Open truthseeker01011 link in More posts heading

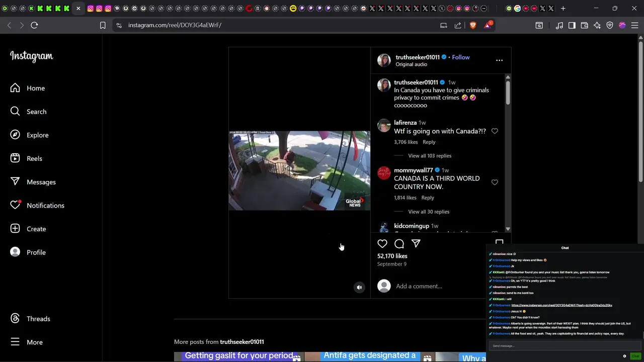(x=242, y=342)
